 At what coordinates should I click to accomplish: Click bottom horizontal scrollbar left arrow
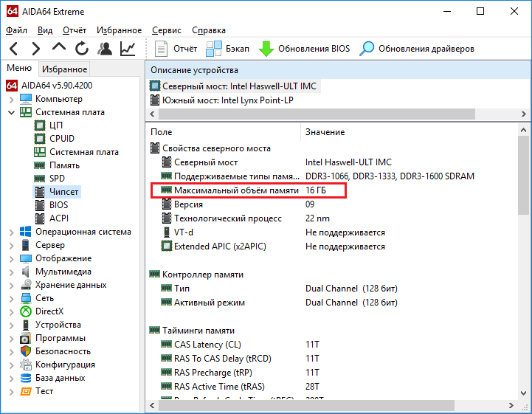pos(152,405)
